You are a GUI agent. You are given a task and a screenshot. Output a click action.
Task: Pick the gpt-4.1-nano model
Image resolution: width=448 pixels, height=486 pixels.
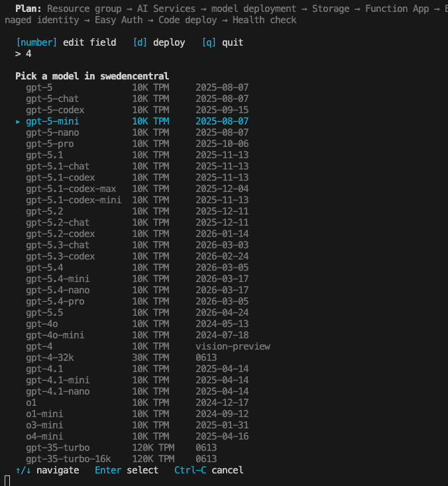point(137,391)
